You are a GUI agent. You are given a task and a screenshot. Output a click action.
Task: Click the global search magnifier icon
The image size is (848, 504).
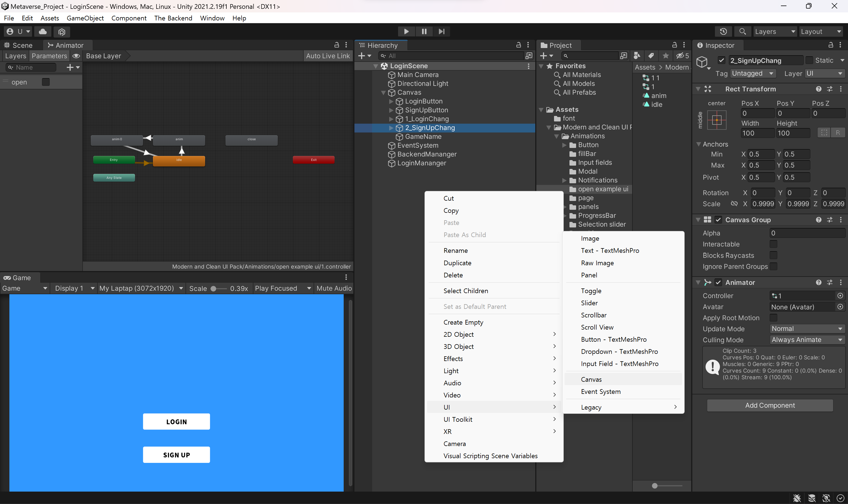pyautogui.click(x=742, y=31)
